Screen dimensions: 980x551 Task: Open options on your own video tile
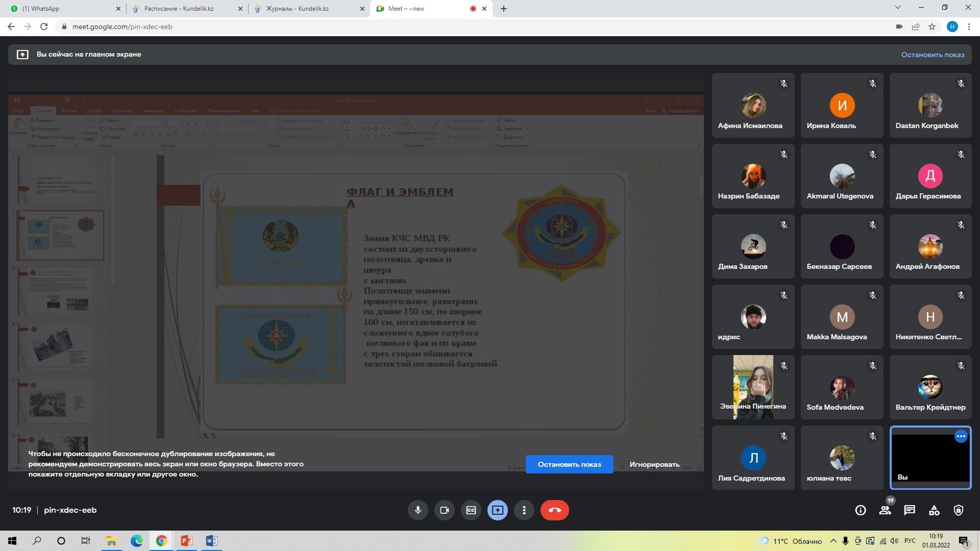(x=961, y=436)
